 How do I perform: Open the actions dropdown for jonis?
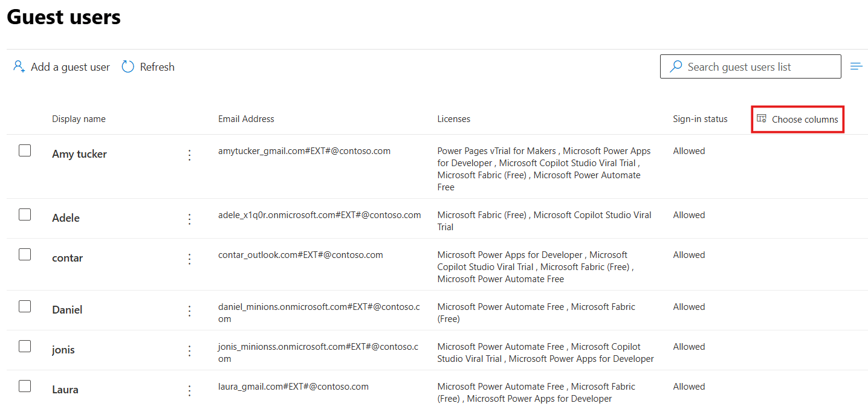pos(189,350)
